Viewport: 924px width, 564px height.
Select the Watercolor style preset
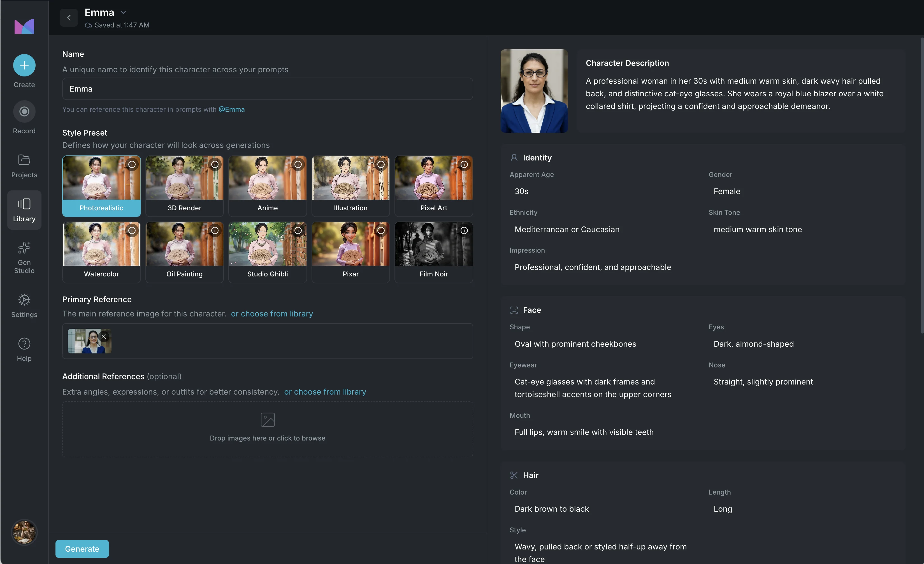point(101,253)
